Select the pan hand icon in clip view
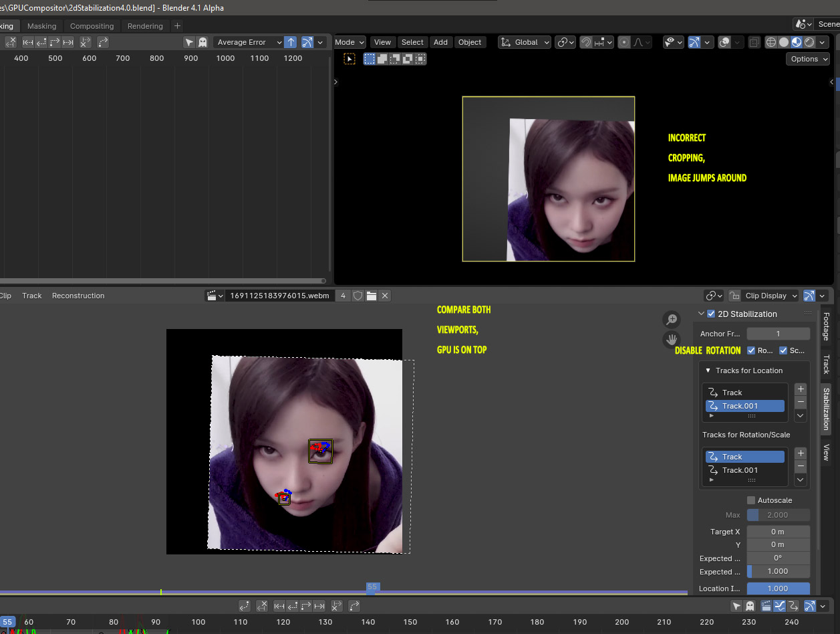This screenshot has height=634, width=840. click(x=672, y=340)
